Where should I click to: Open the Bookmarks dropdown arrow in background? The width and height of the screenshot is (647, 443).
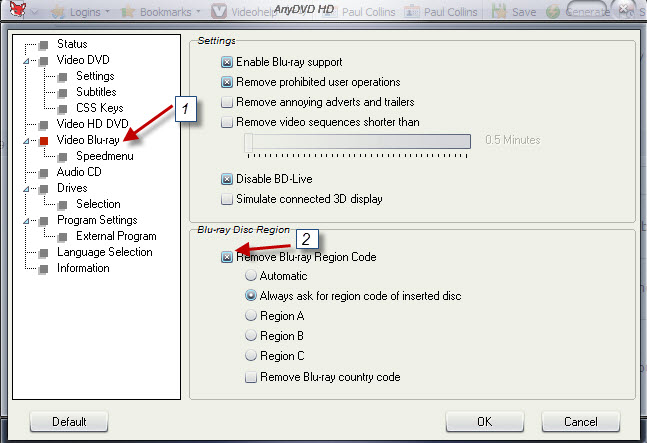pyautogui.click(x=198, y=12)
